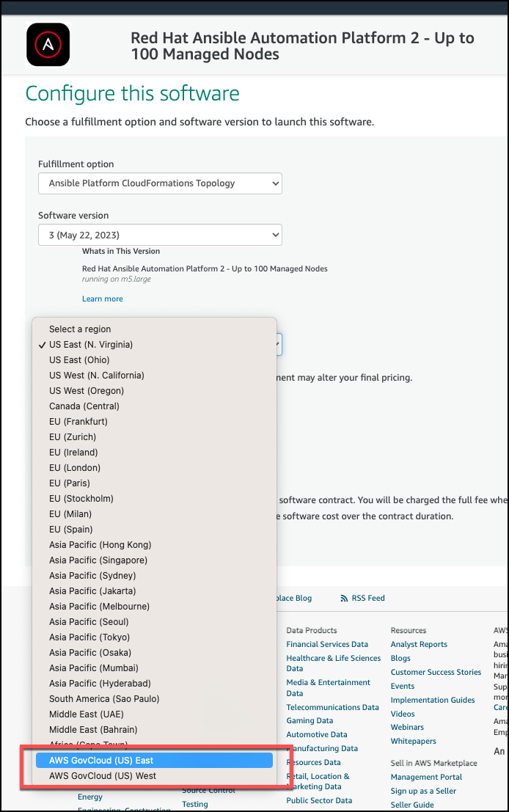Screen dimensions: 509x812
Task: Open the RSS Feed link
Action: pos(368,598)
